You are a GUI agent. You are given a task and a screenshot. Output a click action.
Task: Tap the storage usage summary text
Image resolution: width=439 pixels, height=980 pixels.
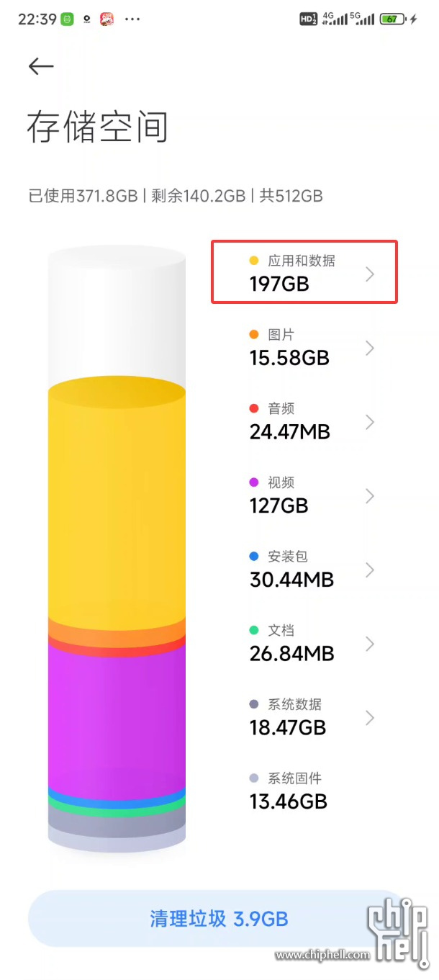pyautogui.click(x=175, y=195)
